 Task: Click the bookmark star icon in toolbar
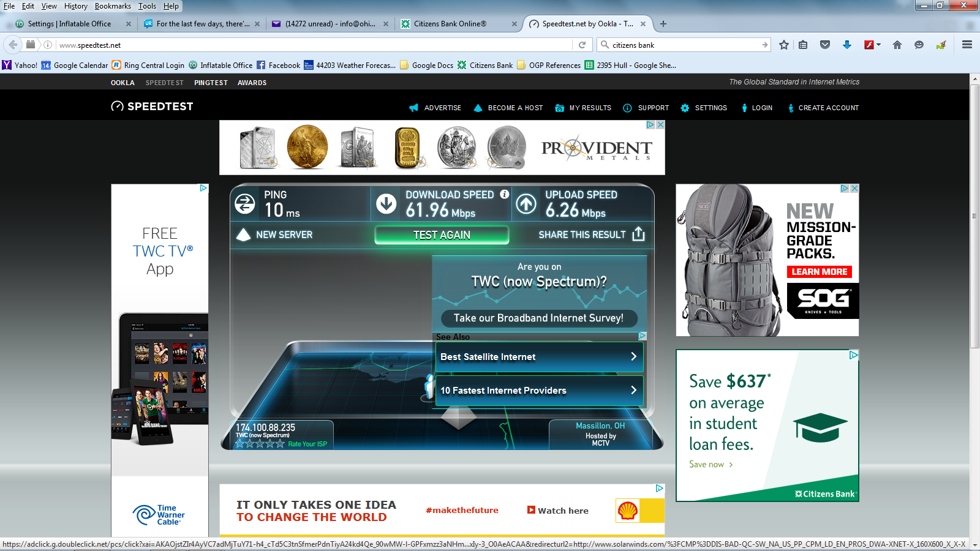pos(783,45)
